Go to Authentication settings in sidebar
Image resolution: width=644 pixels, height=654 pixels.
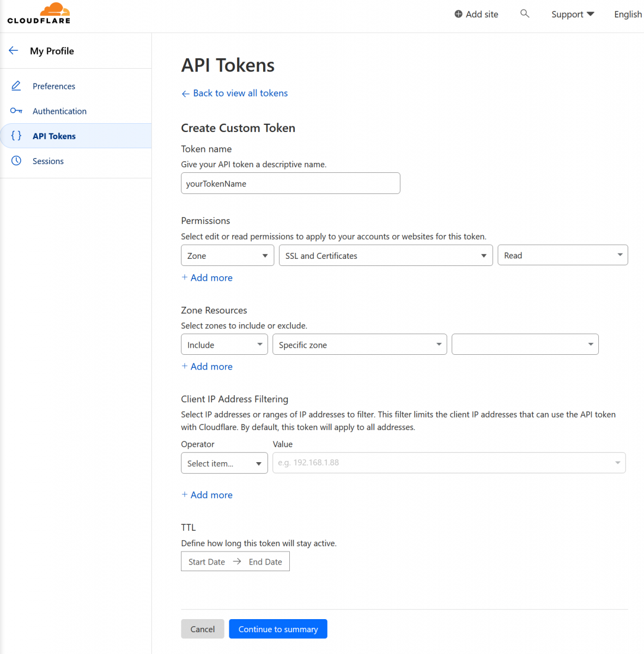59,111
